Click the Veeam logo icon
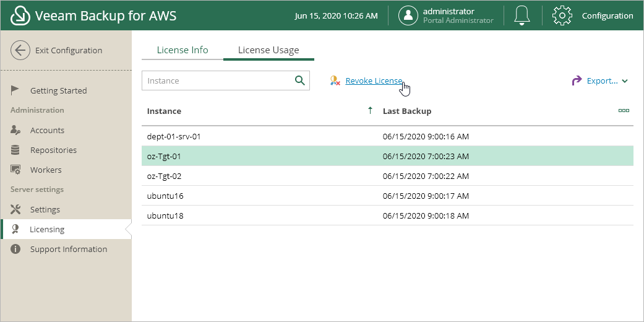This screenshot has height=322, width=644. [21, 15]
